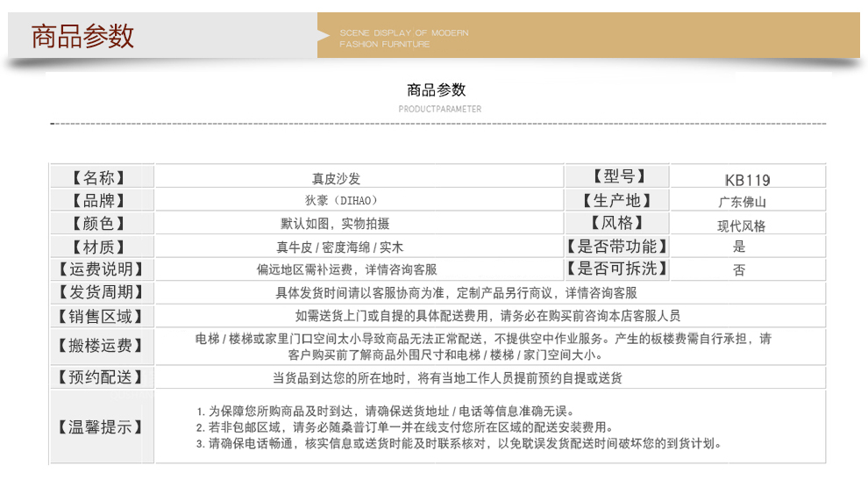Select the 真牛皮 / 密度海绵 / 实木 value
This screenshot has height=480, width=868.
point(340,247)
